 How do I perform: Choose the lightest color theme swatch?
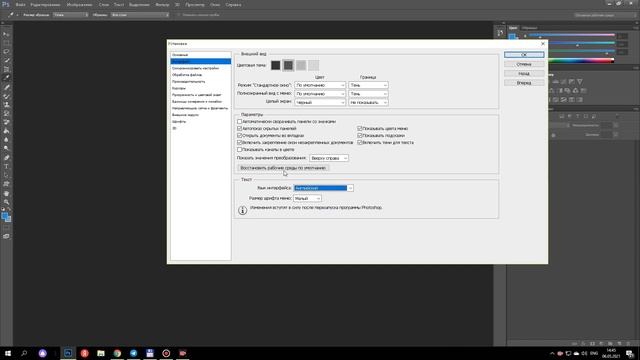coord(313,65)
